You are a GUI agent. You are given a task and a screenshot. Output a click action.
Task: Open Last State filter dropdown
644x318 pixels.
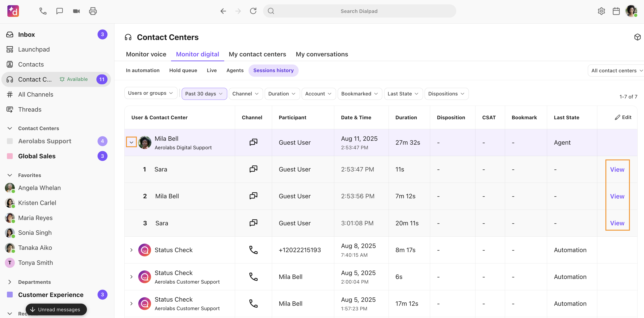pos(403,94)
